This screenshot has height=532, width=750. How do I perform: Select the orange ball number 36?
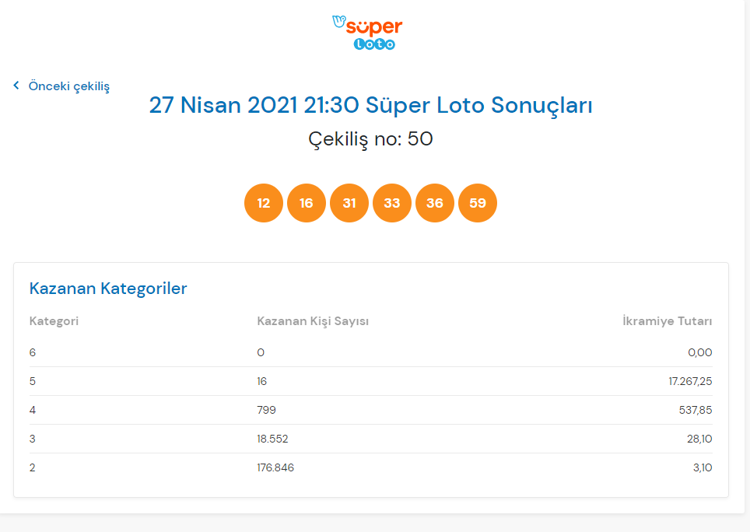click(x=435, y=203)
